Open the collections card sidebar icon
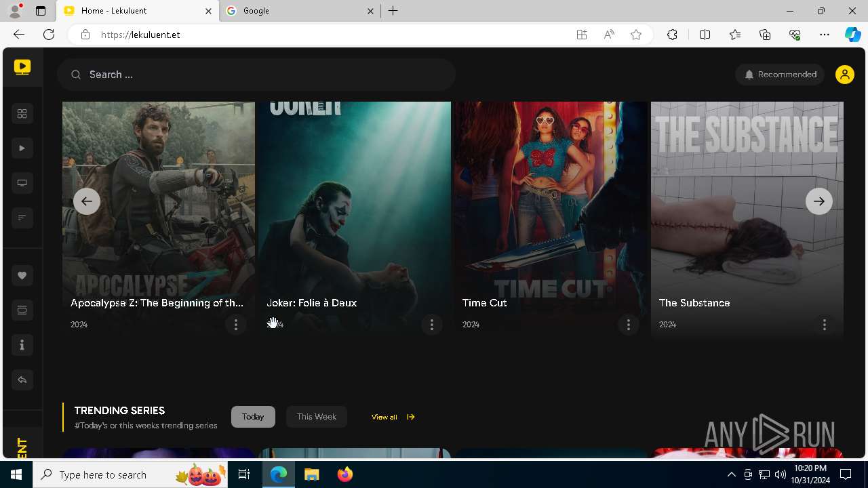868x488 pixels. (22, 310)
